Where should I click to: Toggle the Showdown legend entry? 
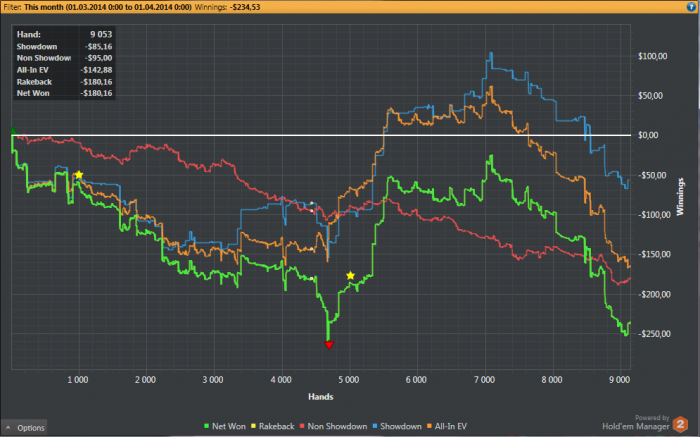[397, 426]
